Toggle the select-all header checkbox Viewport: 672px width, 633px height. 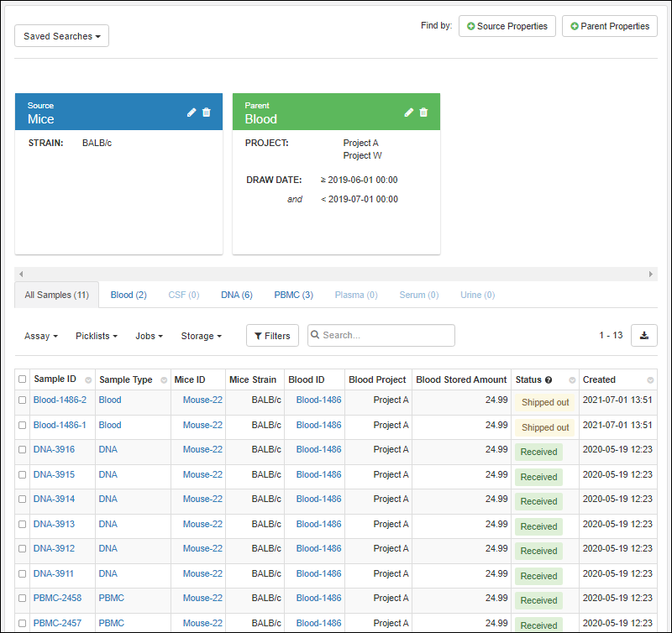(23, 379)
